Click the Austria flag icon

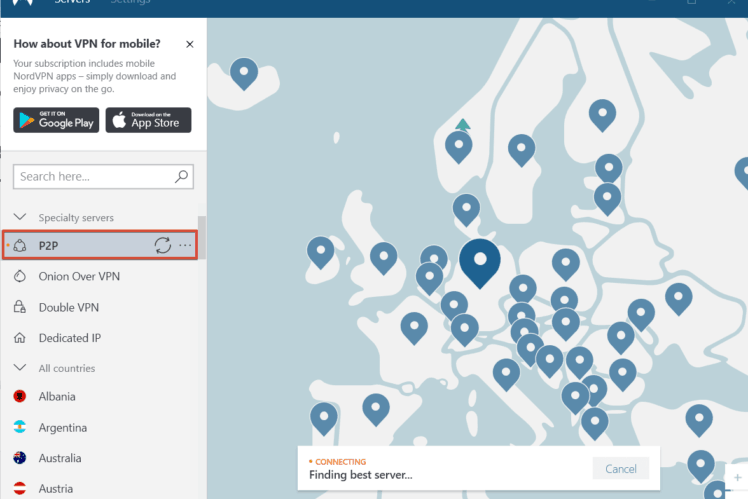[20, 488]
